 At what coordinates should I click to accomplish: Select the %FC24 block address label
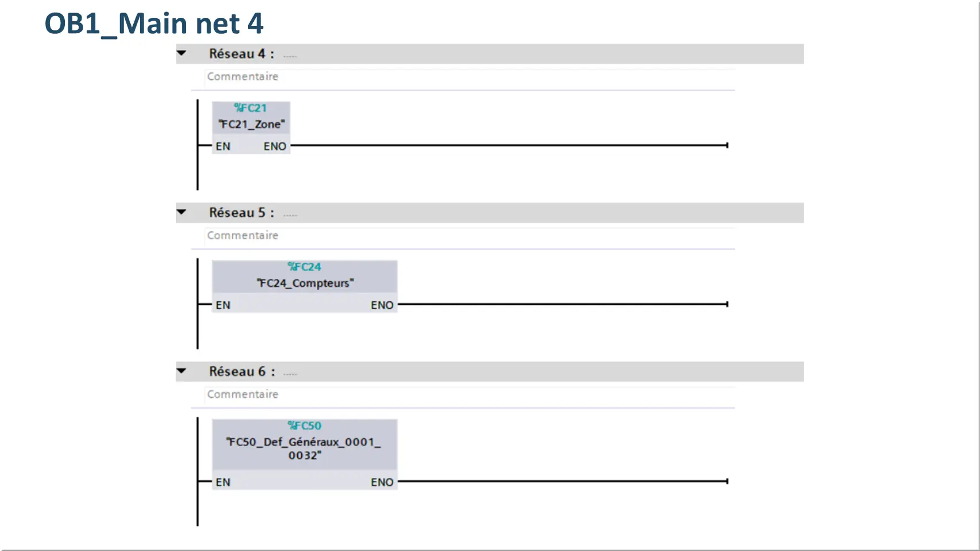[x=304, y=267]
